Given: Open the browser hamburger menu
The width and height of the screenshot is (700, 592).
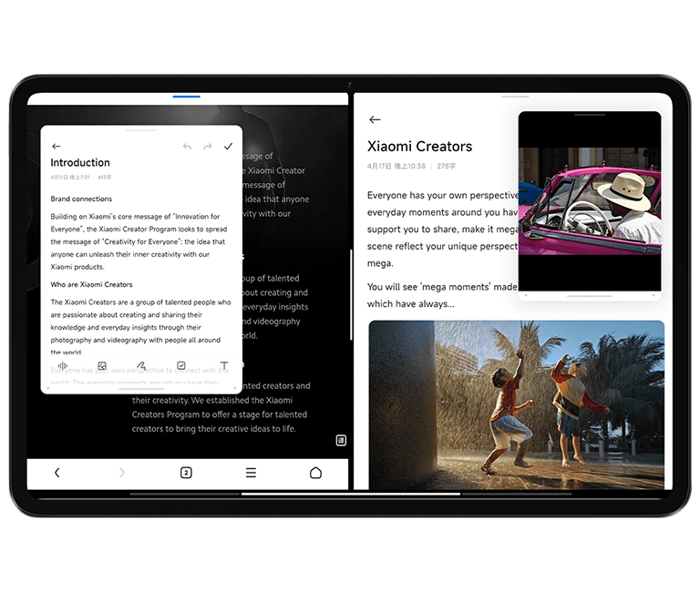Looking at the screenshot, I should click(x=251, y=473).
